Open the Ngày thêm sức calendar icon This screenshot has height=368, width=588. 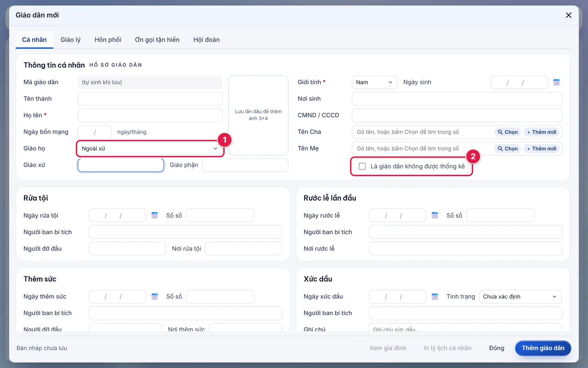(155, 297)
